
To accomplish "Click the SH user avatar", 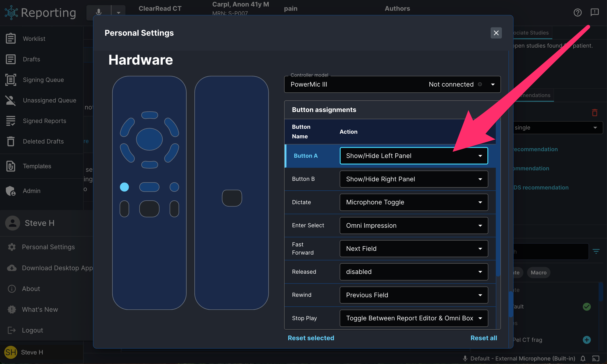I will tap(11, 352).
